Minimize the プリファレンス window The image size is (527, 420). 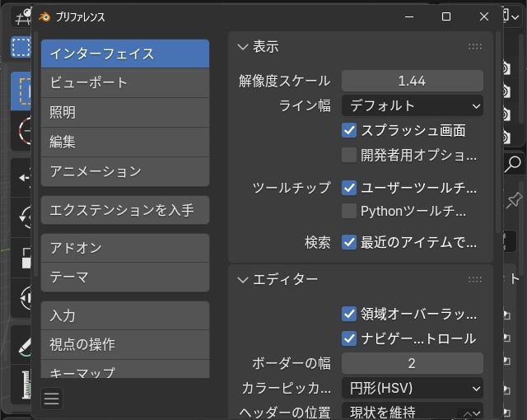[409, 16]
